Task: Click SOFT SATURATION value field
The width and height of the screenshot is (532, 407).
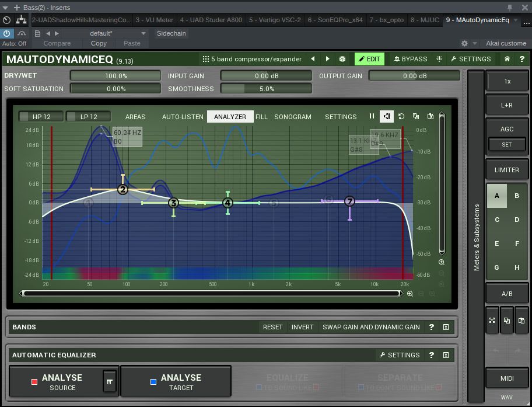Action: click(x=116, y=88)
